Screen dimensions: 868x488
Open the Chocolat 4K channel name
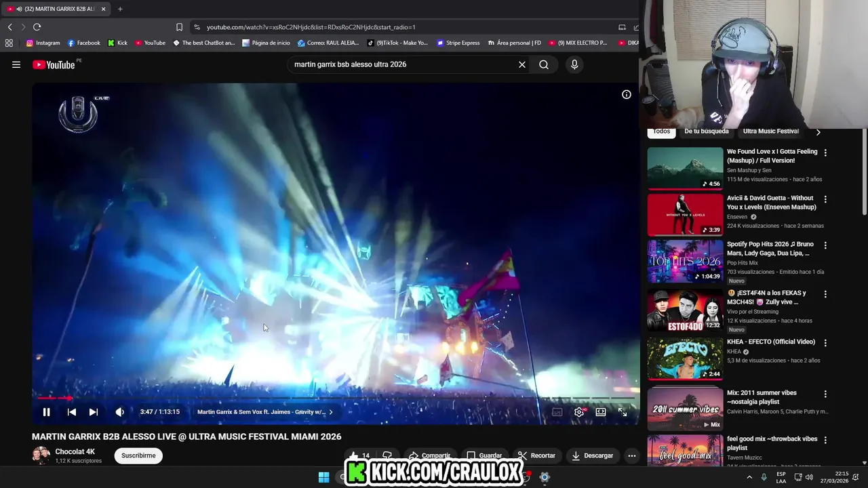coord(75,451)
